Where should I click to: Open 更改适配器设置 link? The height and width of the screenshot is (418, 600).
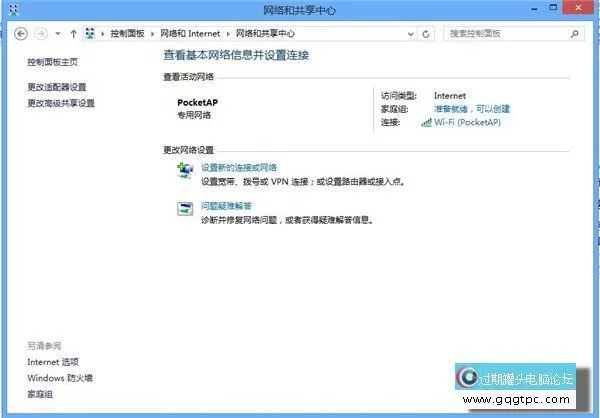(x=57, y=87)
